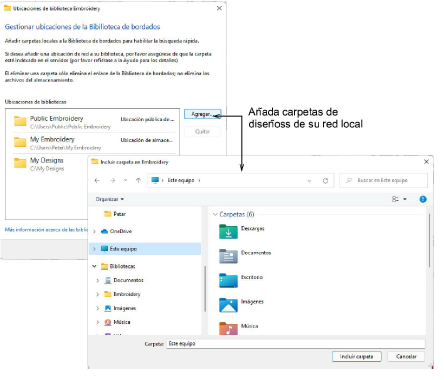Click the Agregar button
The image size is (444, 380).
point(202,114)
